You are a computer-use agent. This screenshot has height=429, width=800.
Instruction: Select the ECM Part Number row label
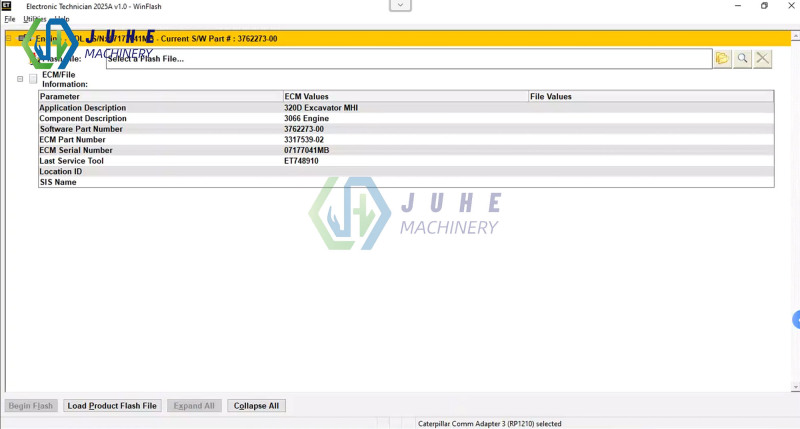point(72,140)
